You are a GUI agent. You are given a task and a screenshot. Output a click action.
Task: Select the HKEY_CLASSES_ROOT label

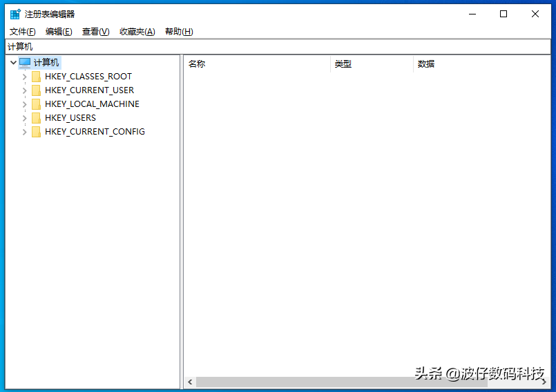[x=88, y=77]
